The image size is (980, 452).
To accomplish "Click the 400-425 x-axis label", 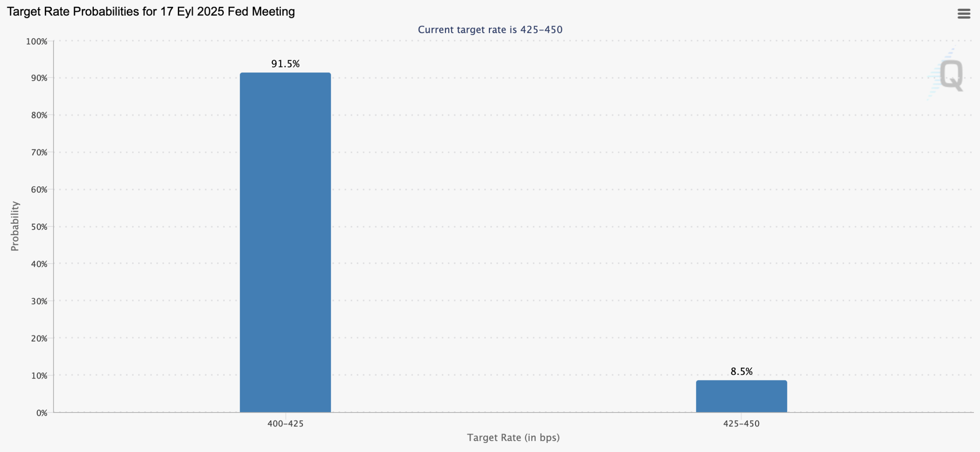I will coord(285,424).
